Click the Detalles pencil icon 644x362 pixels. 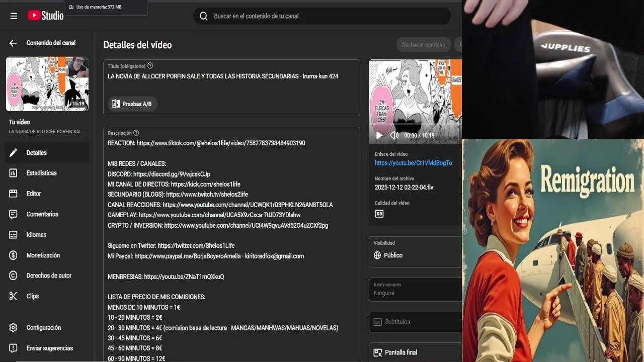tap(13, 153)
